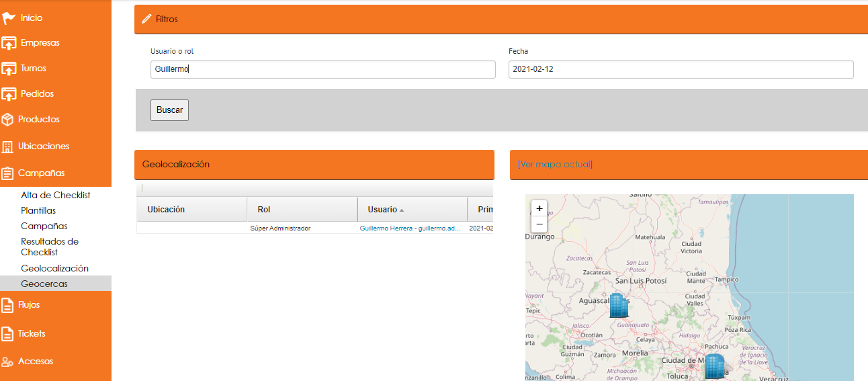Click the Rol column header
The image size is (868, 381).
pyautogui.click(x=302, y=210)
